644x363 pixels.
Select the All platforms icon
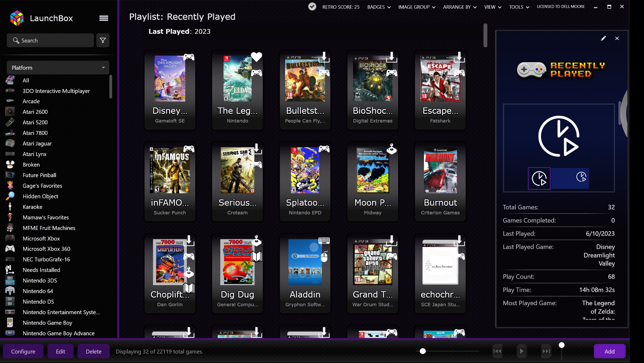point(10,80)
